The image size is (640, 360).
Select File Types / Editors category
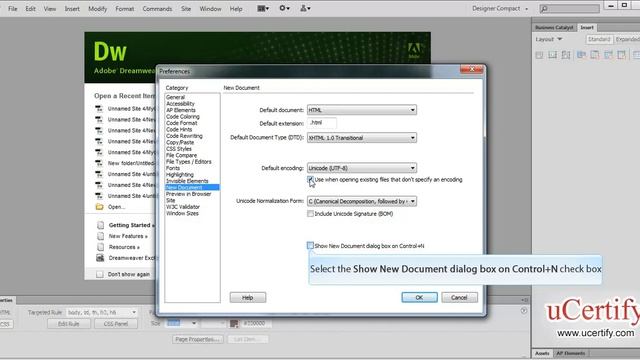(189, 162)
